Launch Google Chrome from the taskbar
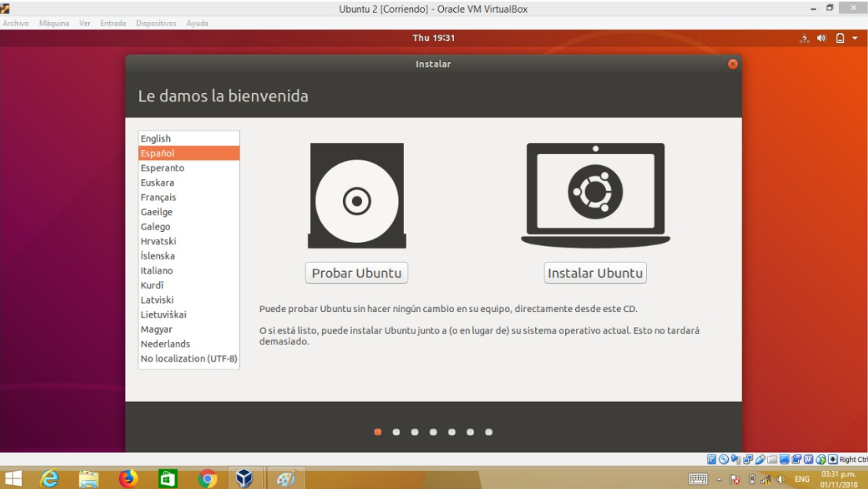 pos(207,479)
